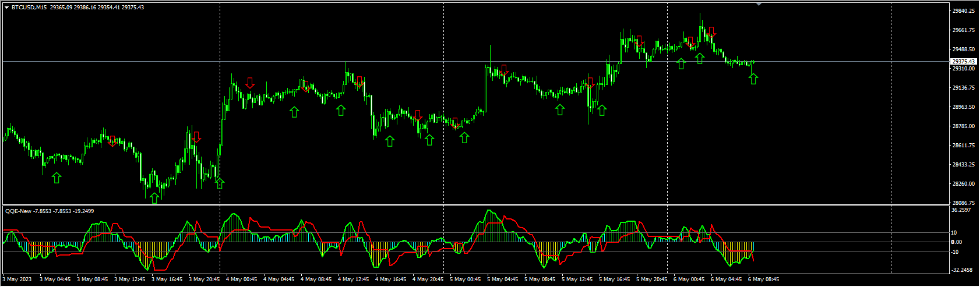The image size is (980, 287).
Task: Click the BTCUSD,M15 symbol title text
Action: pyautogui.click(x=30, y=8)
